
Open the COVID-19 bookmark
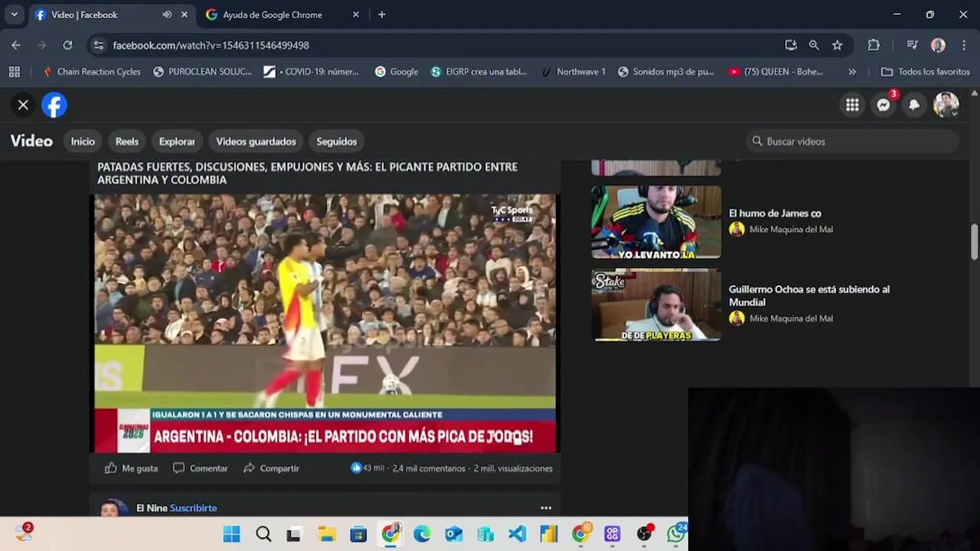[x=311, y=71]
